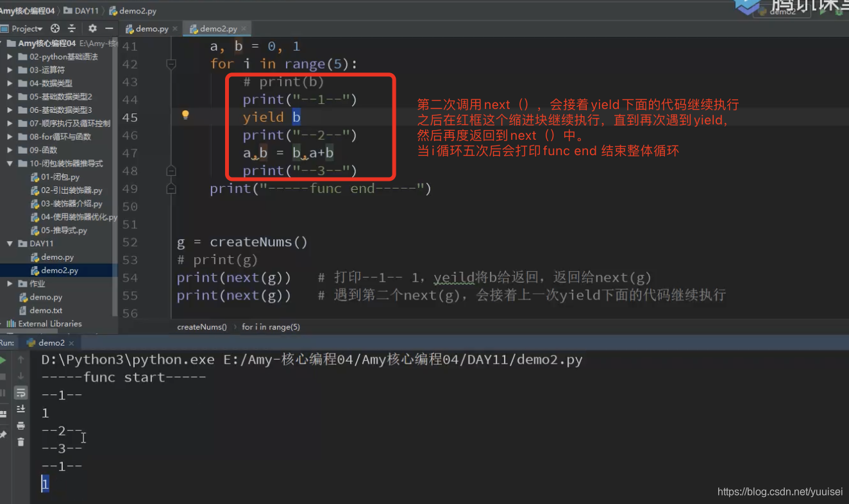The height and width of the screenshot is (504, 849).
Task: Click the 'print("-----func end-----")' line
Action: [x=321, y=189]
